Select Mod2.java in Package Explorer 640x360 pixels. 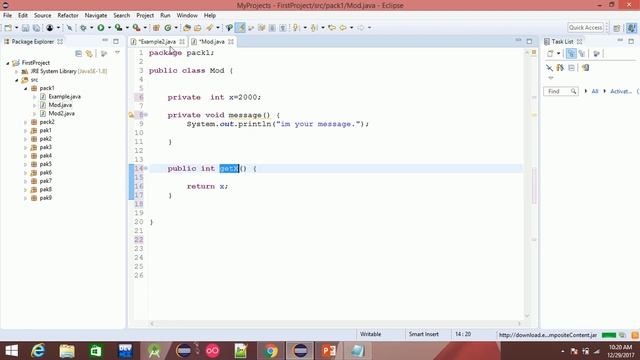(61, 113)
